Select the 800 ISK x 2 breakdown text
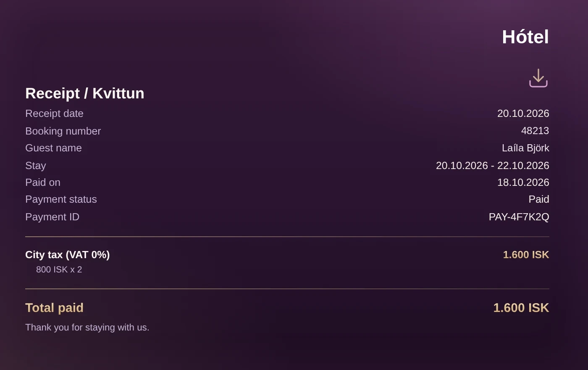 [59, 270]
